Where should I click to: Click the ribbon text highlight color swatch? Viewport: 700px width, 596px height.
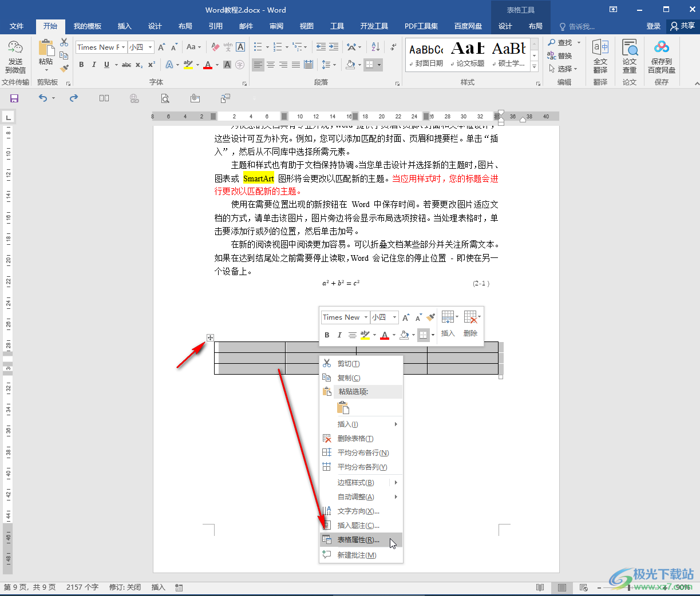coord(188,65)
